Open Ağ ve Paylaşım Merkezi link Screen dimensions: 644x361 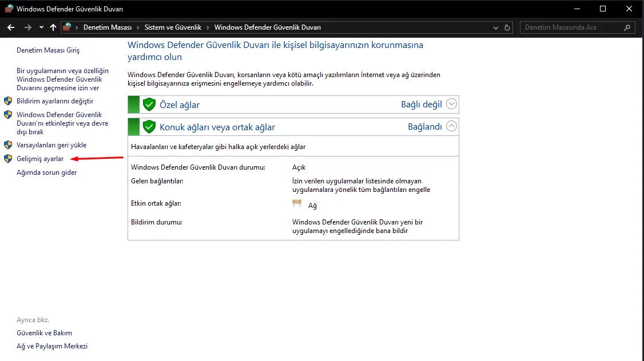[52, 346]
